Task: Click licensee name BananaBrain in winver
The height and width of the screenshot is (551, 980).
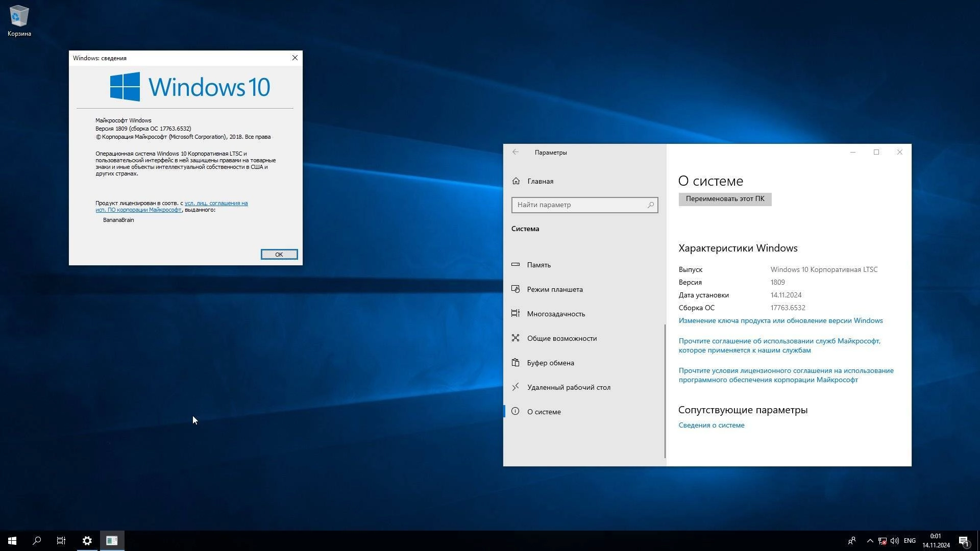Action: [118, 220]
